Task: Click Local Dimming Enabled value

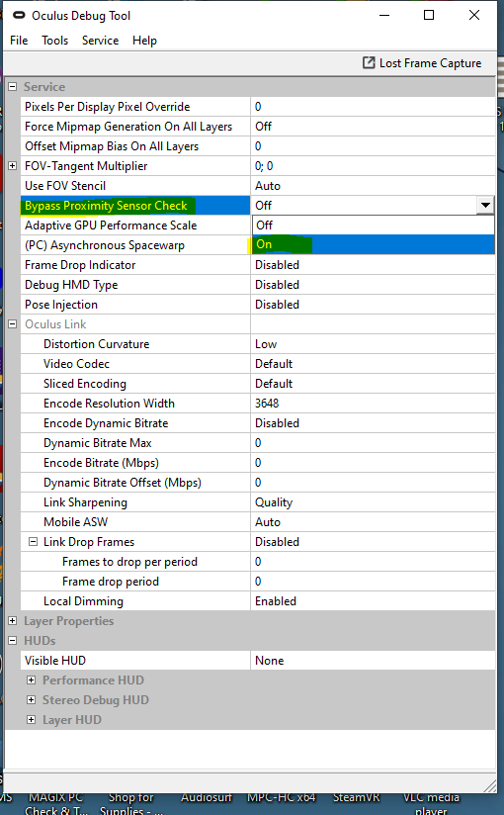Action: point(373,600)
